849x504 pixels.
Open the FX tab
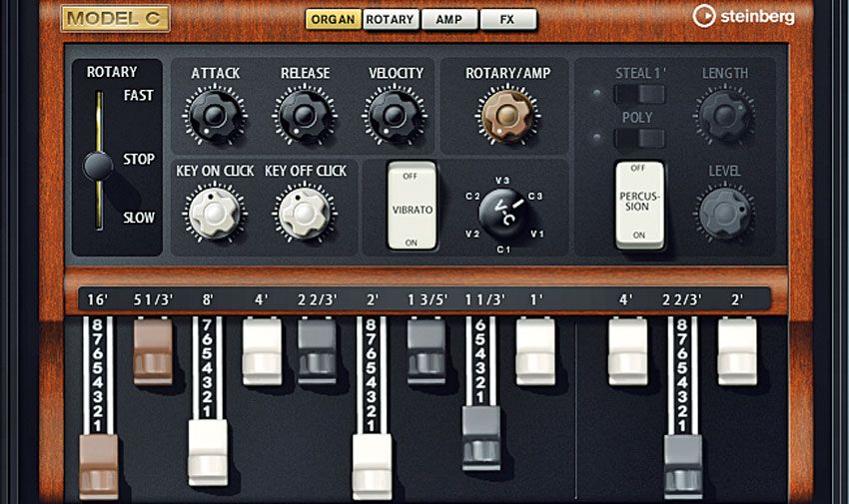coord(507,20)
